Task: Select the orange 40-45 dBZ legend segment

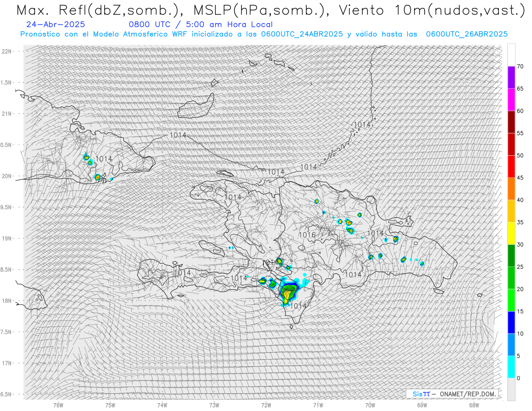Action: (511, 189)
